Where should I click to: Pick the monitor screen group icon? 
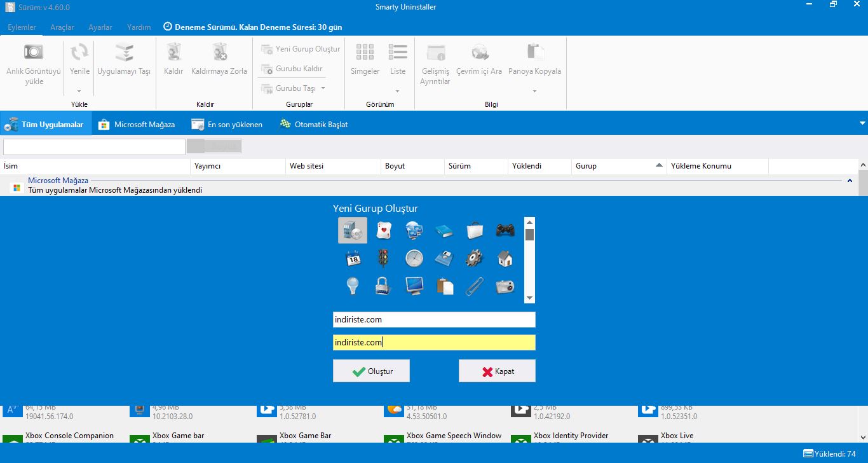pos(414,286)
